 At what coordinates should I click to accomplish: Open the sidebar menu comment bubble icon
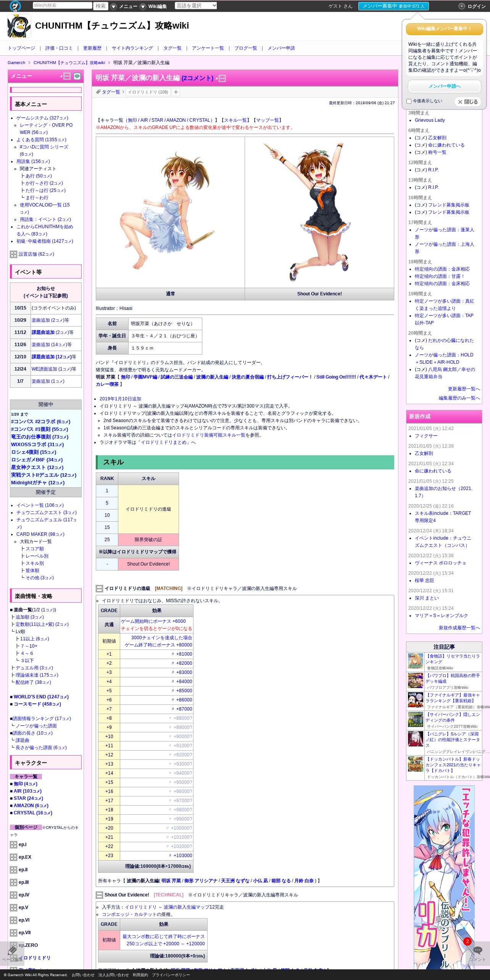(x=77, y=76)
